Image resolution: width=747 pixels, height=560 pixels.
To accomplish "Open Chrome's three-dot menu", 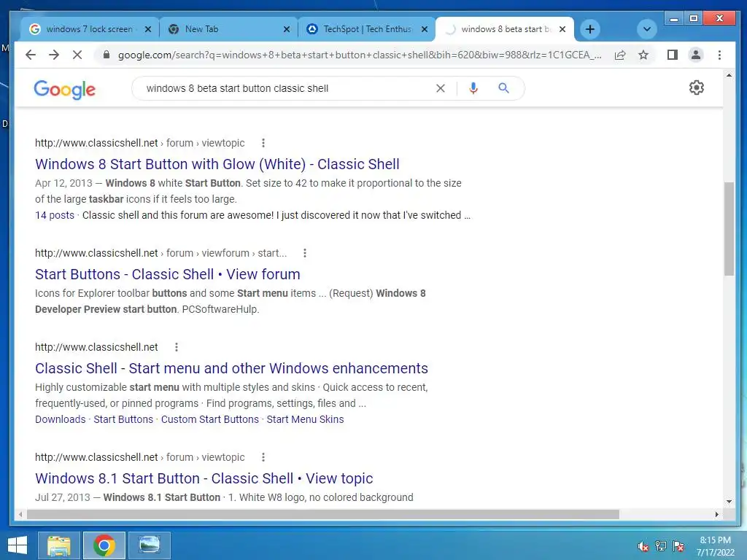I will pyautogui.click(x=719, y=55).
